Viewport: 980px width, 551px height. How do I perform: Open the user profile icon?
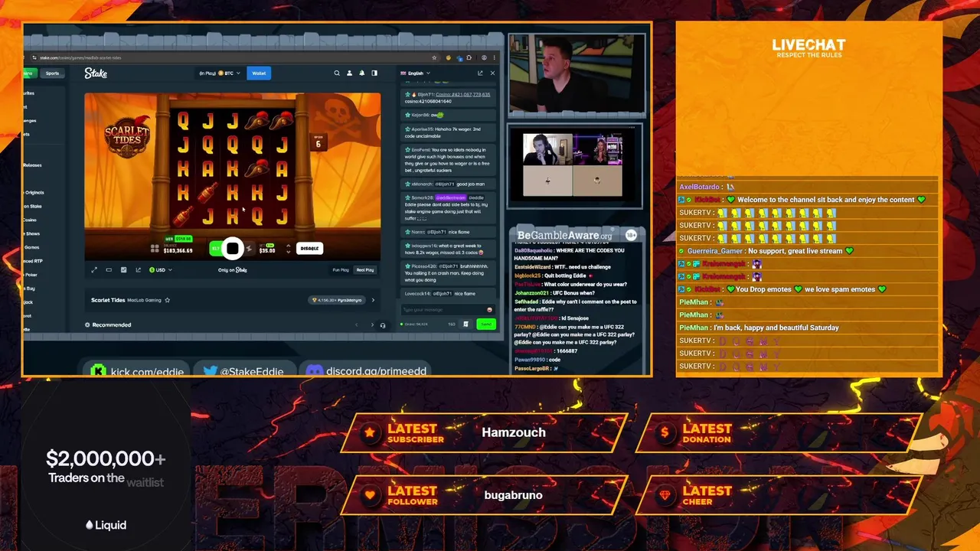tap(349, 73)
